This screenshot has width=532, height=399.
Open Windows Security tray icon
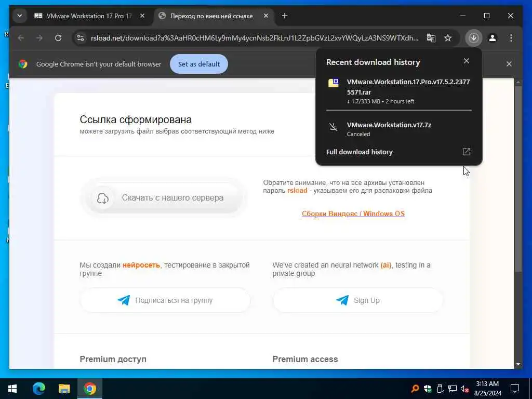[428, 389]
